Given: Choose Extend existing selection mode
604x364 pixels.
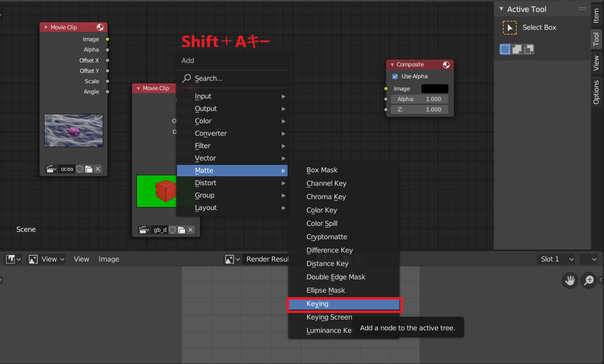Looking at the screenshot, I should click(x=517, y=49).
